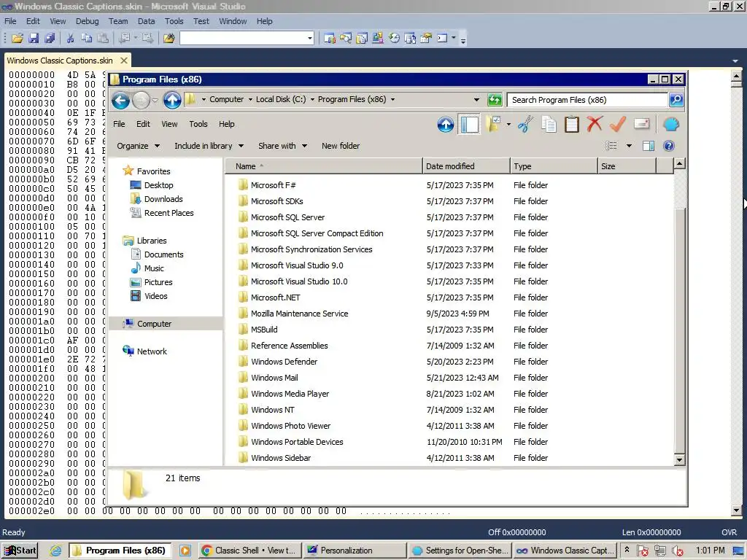Sort by the Date modified column header
Image resolution: width=747 pixels, height=560 pixels.
[x=466, y=166]
